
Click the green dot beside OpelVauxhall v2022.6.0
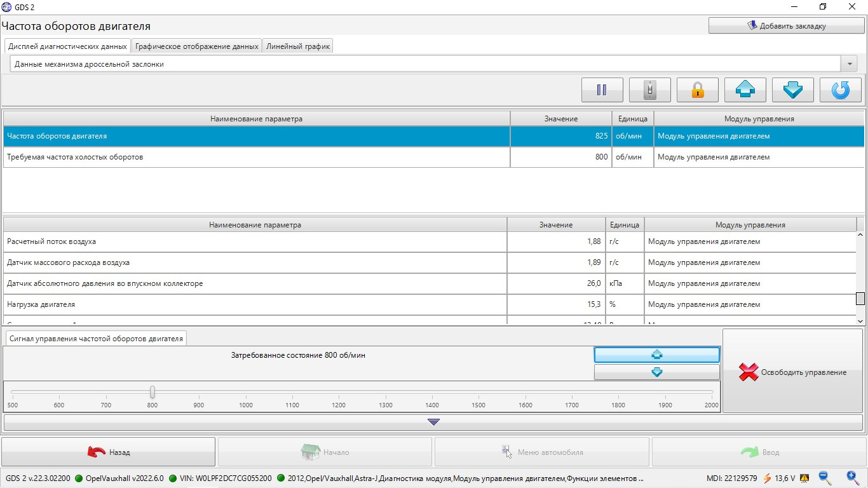point(79,478)
